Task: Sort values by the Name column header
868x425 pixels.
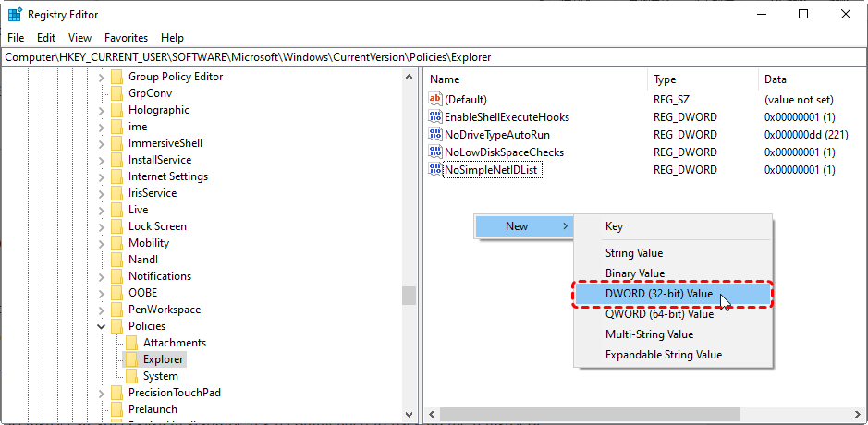Action: click(x=536, y=79)
